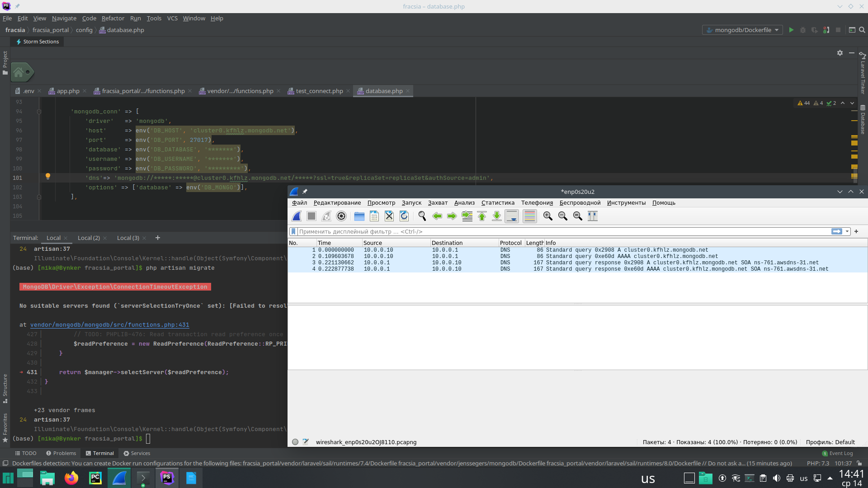Collapse the code fold at line 94
The height and width of the screenshot is (488, 868).
tap(39, 112)
